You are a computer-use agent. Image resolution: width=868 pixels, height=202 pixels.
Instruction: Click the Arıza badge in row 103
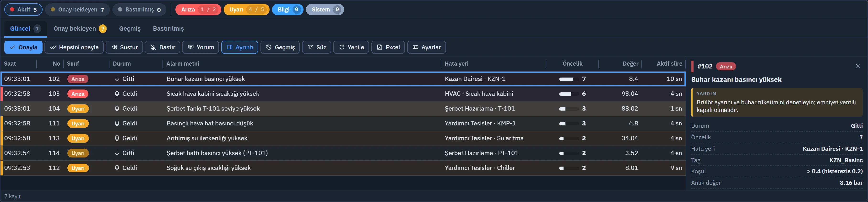[78, 94]
